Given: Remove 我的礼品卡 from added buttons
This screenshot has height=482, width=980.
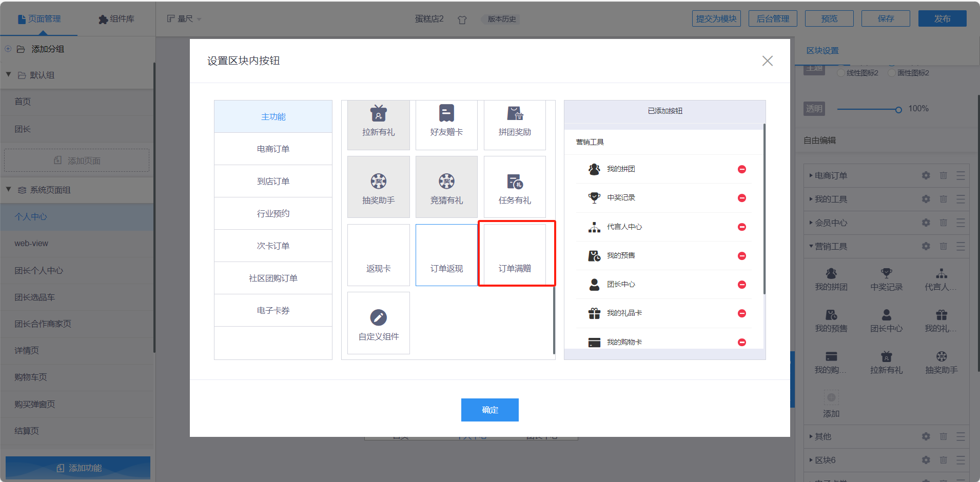Looking at the screenshot, I should [742, 313].
